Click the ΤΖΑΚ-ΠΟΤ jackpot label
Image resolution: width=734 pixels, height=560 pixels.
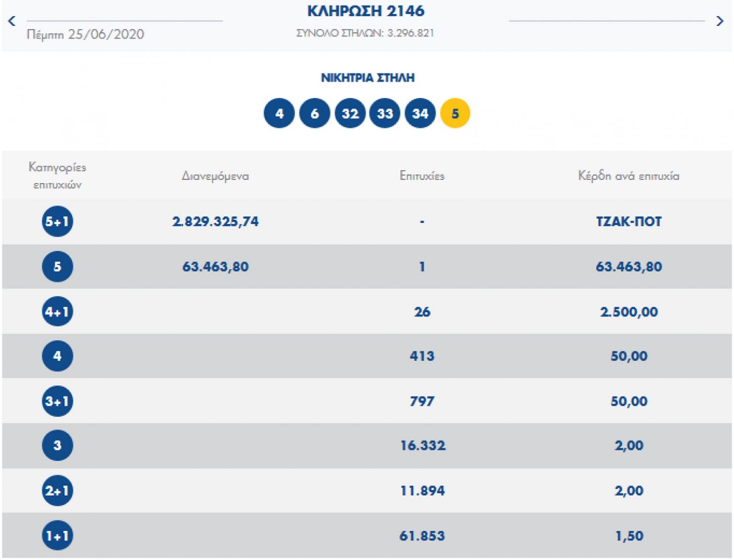(x=629, y=222)
